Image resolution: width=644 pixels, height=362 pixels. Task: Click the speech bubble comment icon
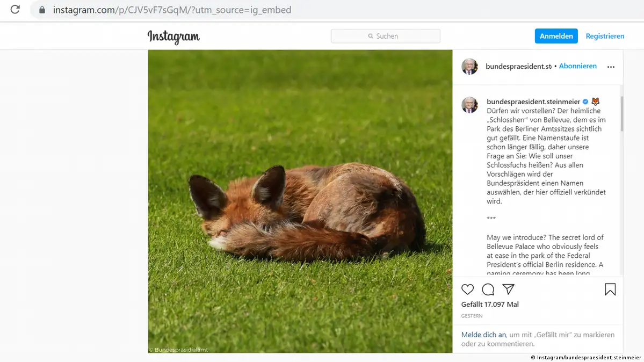tap(488, 289)
